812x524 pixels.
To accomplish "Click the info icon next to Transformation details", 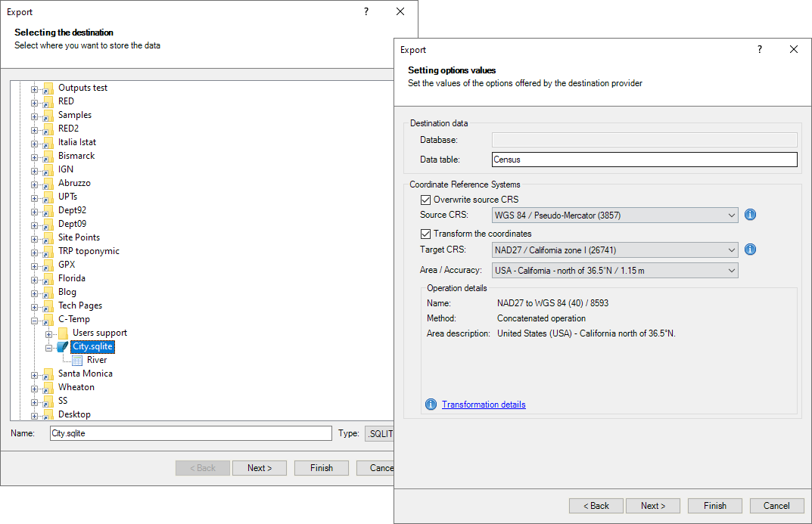I will tap(431, 404).
